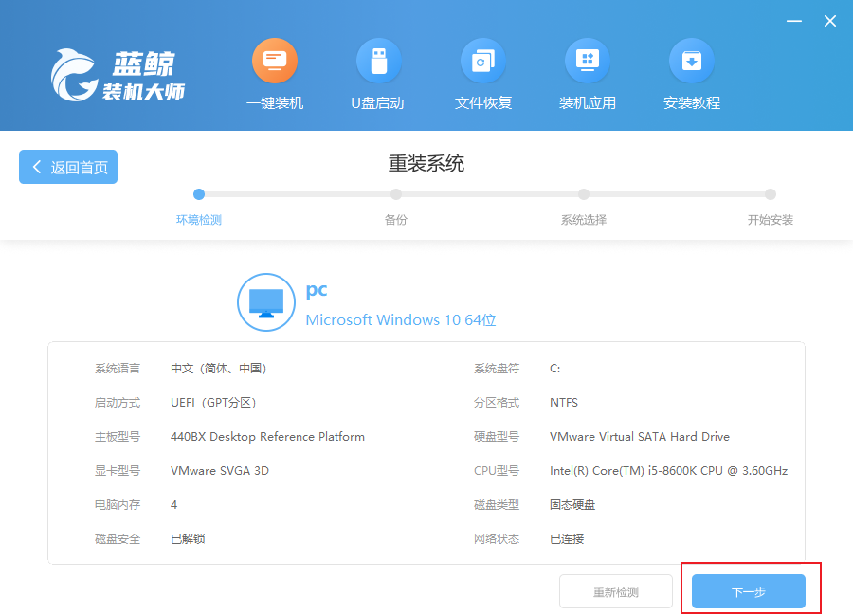This screenshot has height=616, width=853.
Task: Click the 备份 step marker
Action: pyautogui.click(x=396, y=194)
